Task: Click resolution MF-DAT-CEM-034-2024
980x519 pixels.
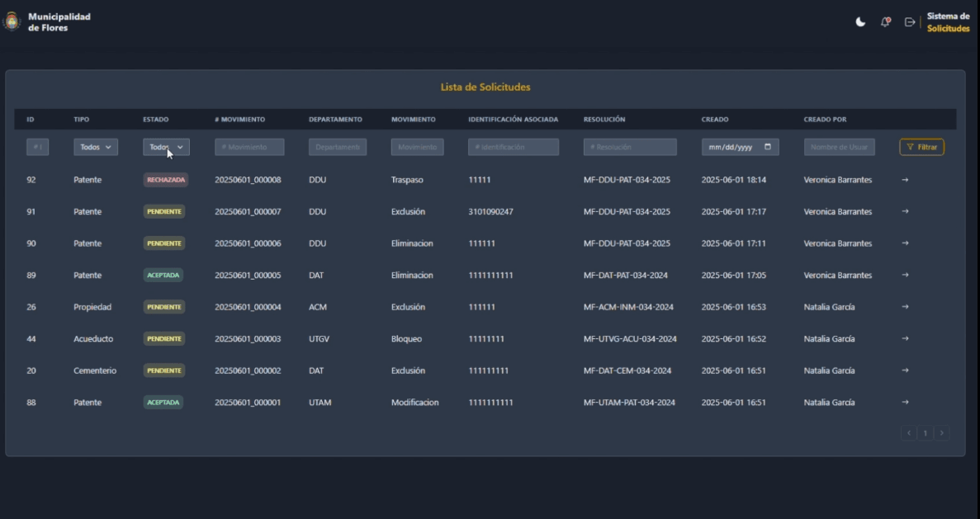Action: click(627, 370)
